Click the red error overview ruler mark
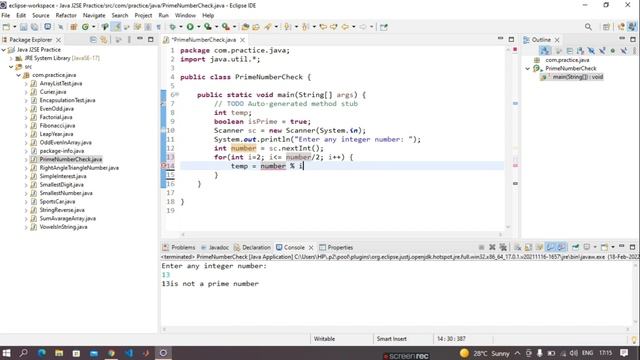Screen dimensions: 640x360 [x=515, y=166]
